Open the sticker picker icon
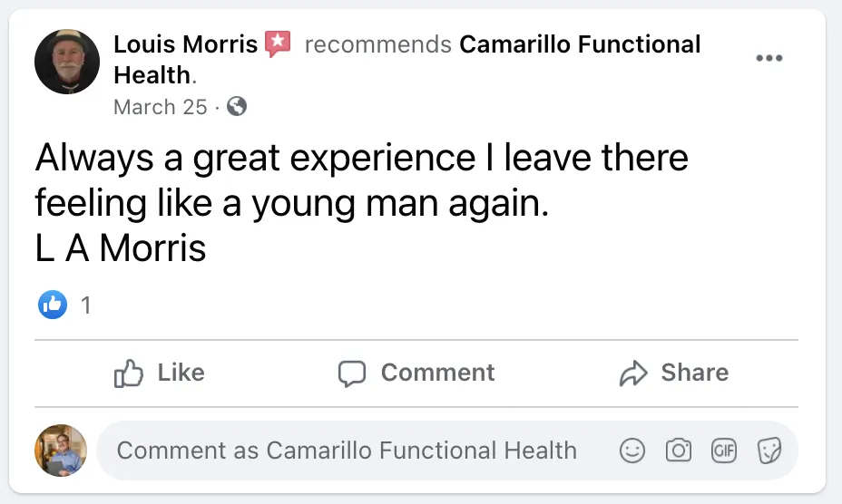This screenshot has width=842, height=504. (769, 451)
